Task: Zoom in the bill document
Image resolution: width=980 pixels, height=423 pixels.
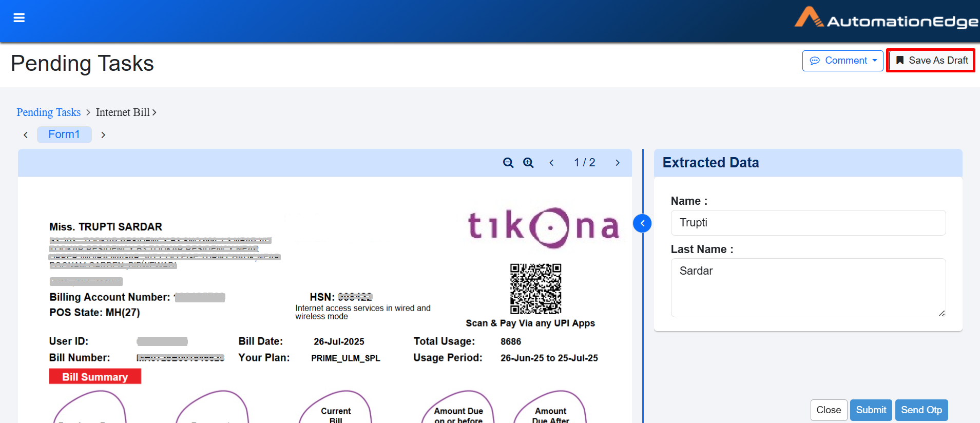Action: (x=528, y=163)
